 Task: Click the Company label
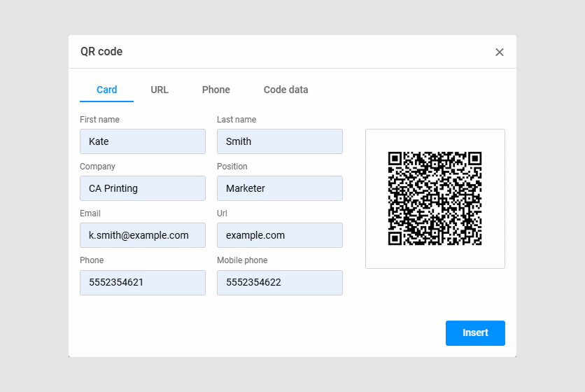coord(97,167)
